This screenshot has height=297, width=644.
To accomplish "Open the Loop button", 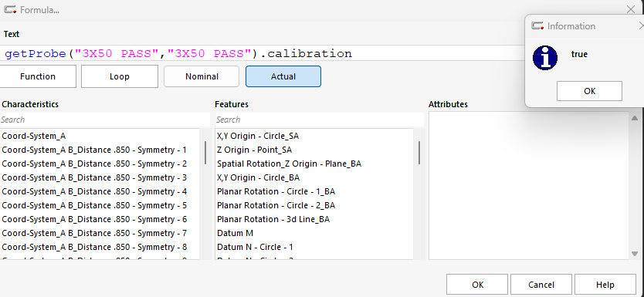I will (x=120, y=76).
